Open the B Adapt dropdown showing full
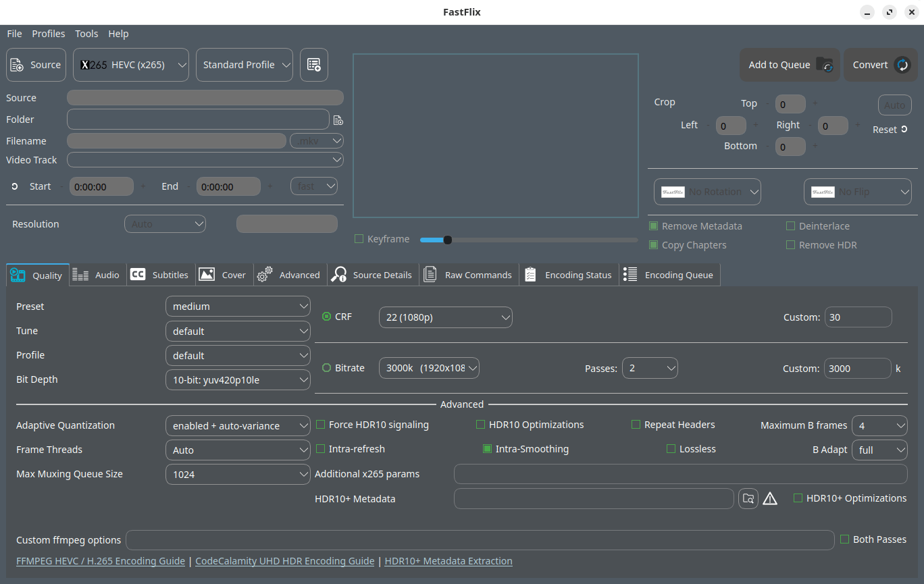This screenshot has width=924, height=584. pyautogui.click(x=879, y=450)
